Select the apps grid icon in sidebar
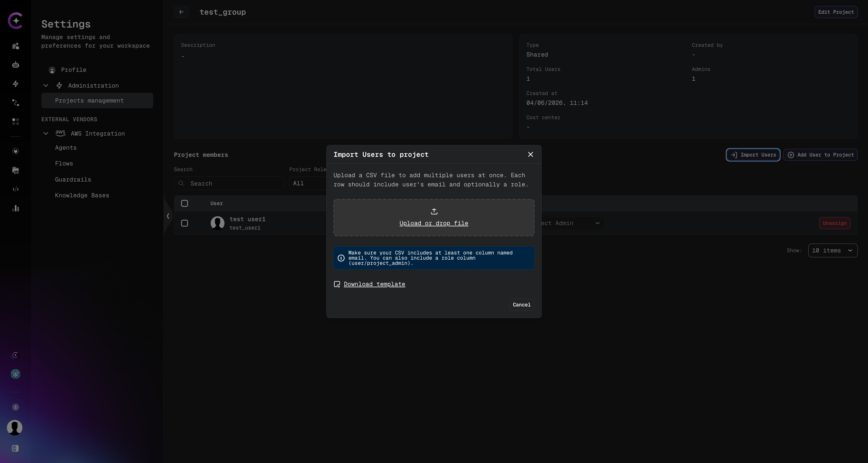The image size is (868, 463). [15, 122]
